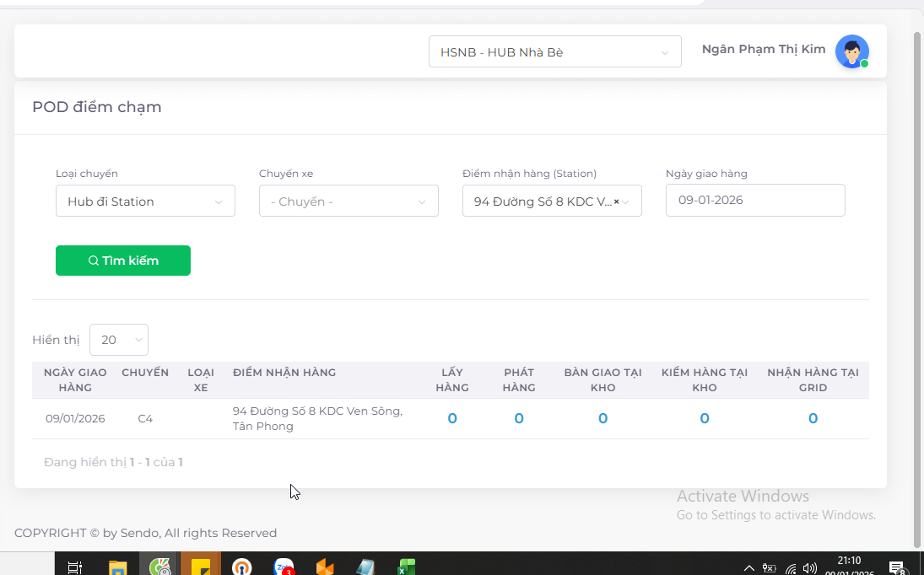
Task: Click the 0 value under Phát hàng
Action: click(519, 418)
